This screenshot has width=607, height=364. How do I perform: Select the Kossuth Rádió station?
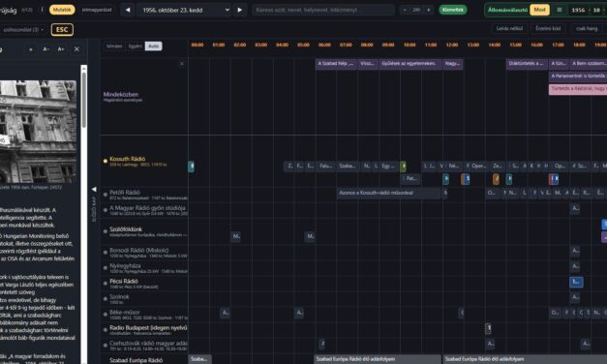[x=128, y=159]
